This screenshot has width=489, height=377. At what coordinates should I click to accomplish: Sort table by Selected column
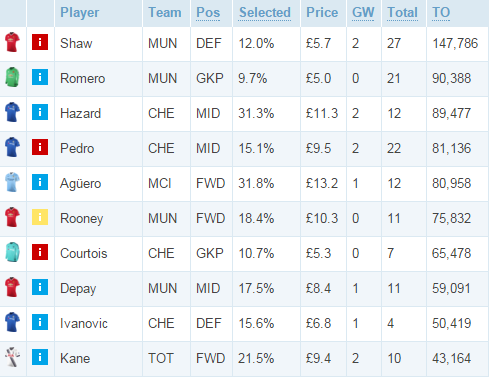pos(265,13)
